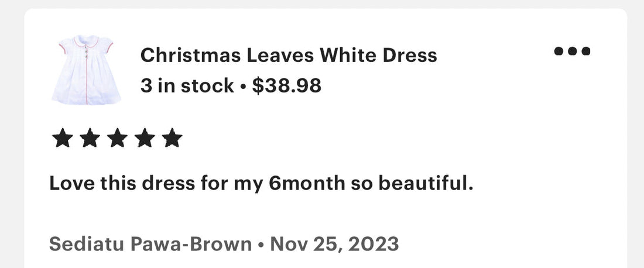
Task: Click the word "Christmas" in the product title
Action: [191, 55]
